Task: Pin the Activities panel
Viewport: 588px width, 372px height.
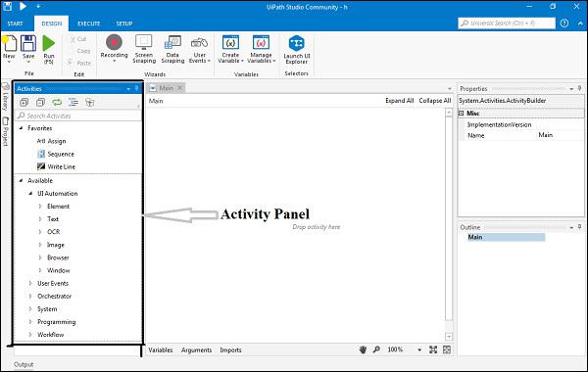Action: (136, 88)
